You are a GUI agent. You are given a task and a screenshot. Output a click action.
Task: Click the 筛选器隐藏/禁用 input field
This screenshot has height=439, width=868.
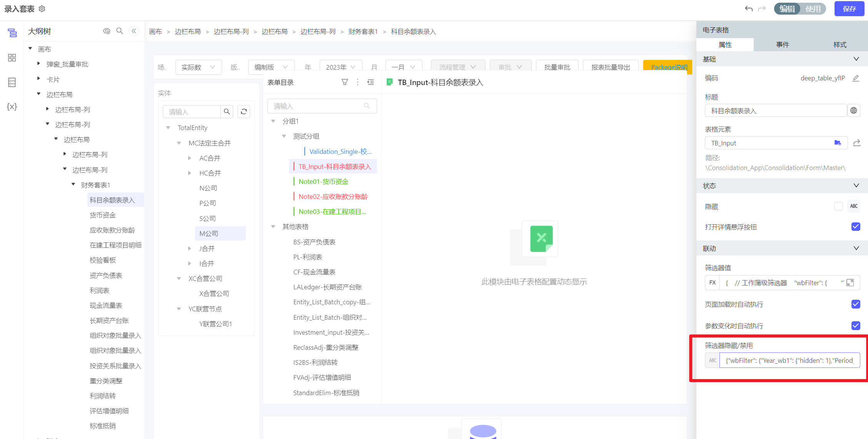click(789, 361)
